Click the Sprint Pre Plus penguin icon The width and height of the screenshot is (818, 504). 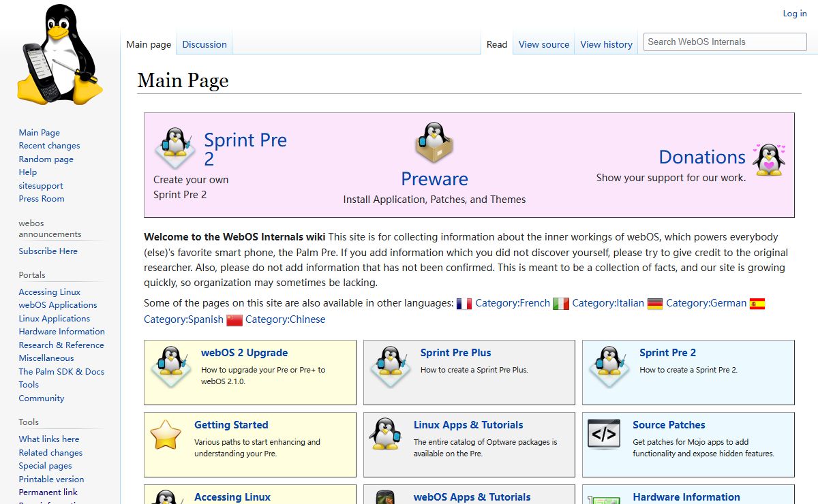390,367
